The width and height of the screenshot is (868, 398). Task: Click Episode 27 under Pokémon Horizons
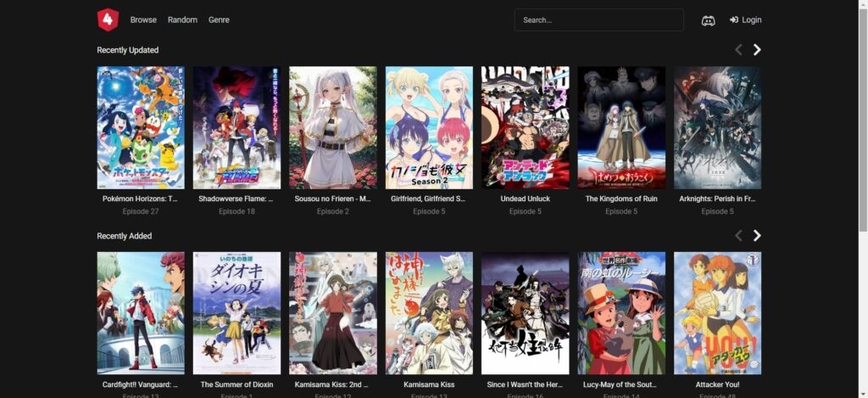click(141, 211)
